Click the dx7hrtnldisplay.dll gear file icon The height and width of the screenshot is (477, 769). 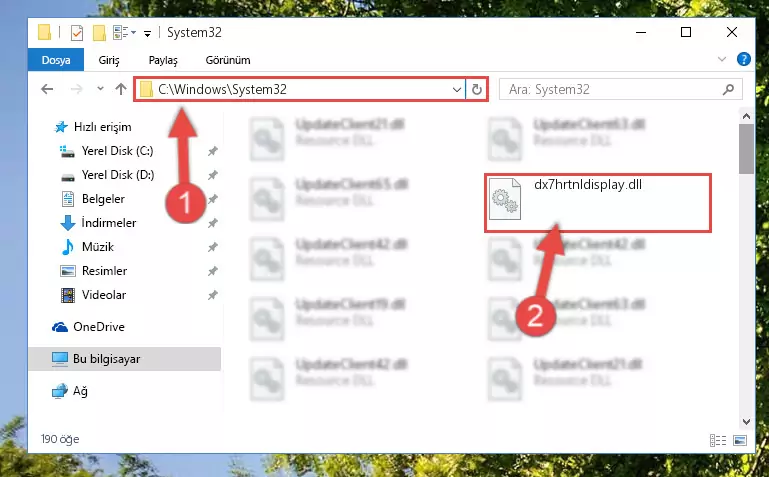505,199
